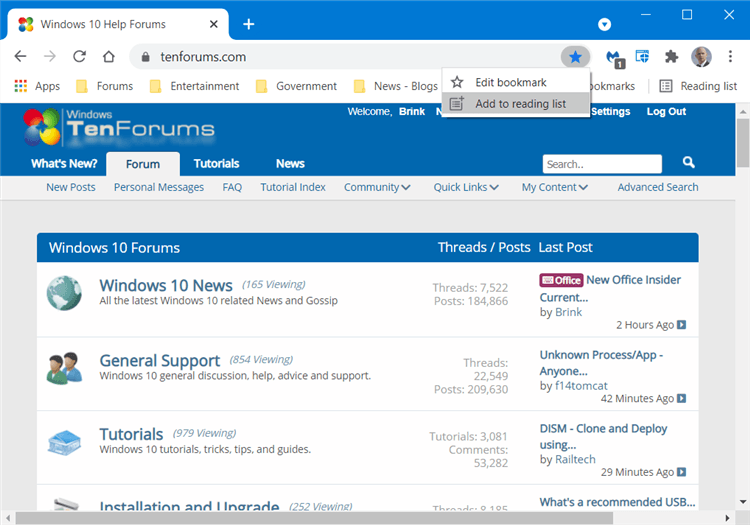Open the Reading list panel
The width and height of the screenshot is (750, 525).
coord(698,86)
